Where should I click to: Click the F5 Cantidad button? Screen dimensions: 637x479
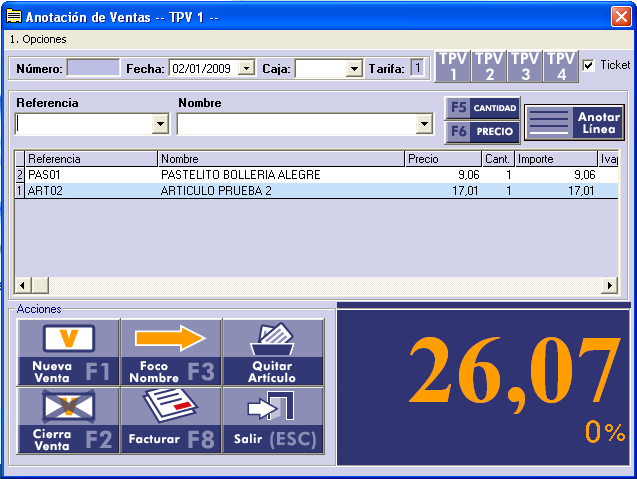pos(482,108)
